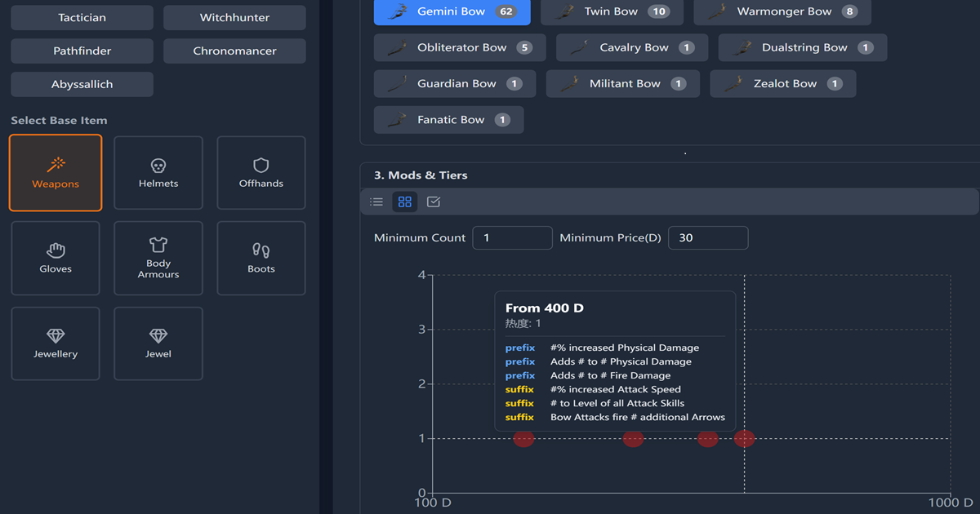This screenshot has width=980, height=514.
Task: Switch to list view mode
Action: point(376,202)
